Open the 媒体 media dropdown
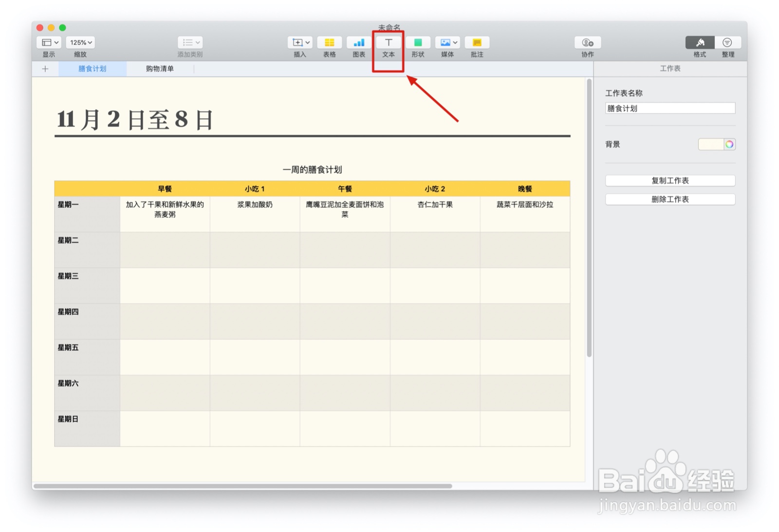The height and width of the screenshot is (532, 779). (447, 42)
